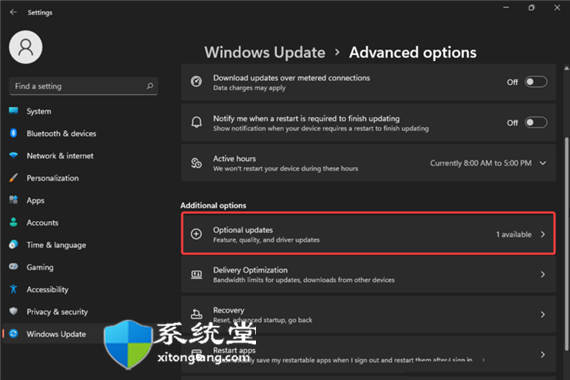Click Currently 8:00 AM to 5:00 PM

[481, 163]
